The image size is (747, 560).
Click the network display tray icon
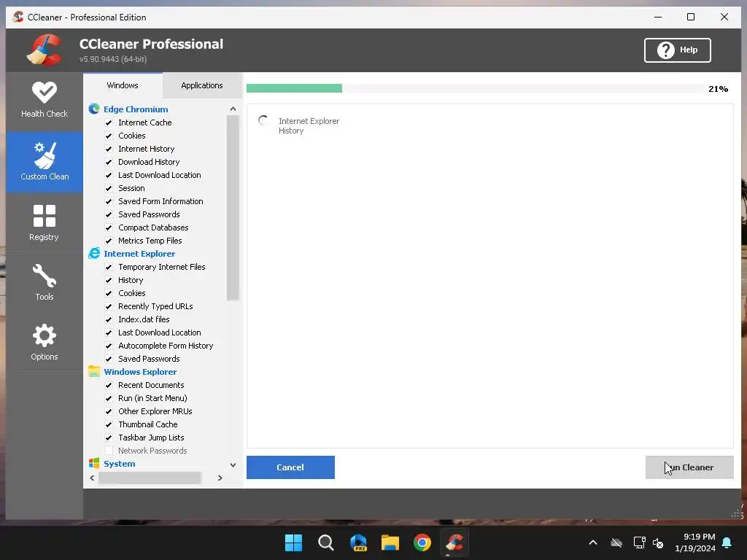point(639,542)
